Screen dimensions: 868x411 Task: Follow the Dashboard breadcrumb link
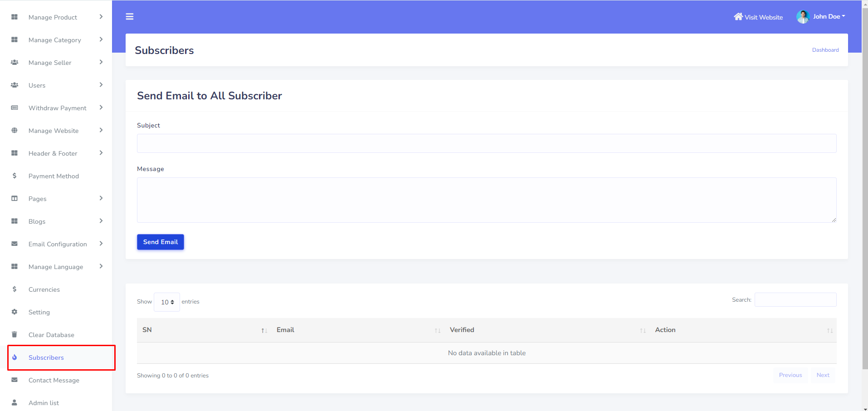(x=825, y=50)
